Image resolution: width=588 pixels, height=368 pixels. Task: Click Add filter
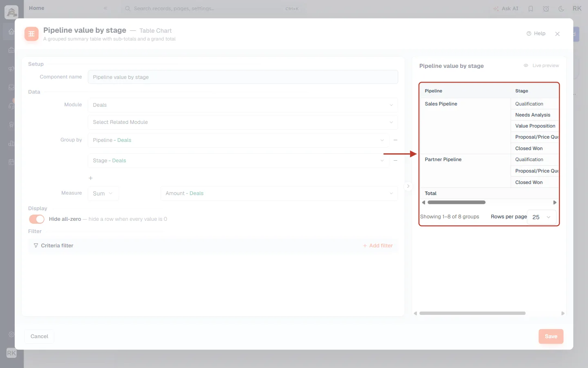pos(378,246)
